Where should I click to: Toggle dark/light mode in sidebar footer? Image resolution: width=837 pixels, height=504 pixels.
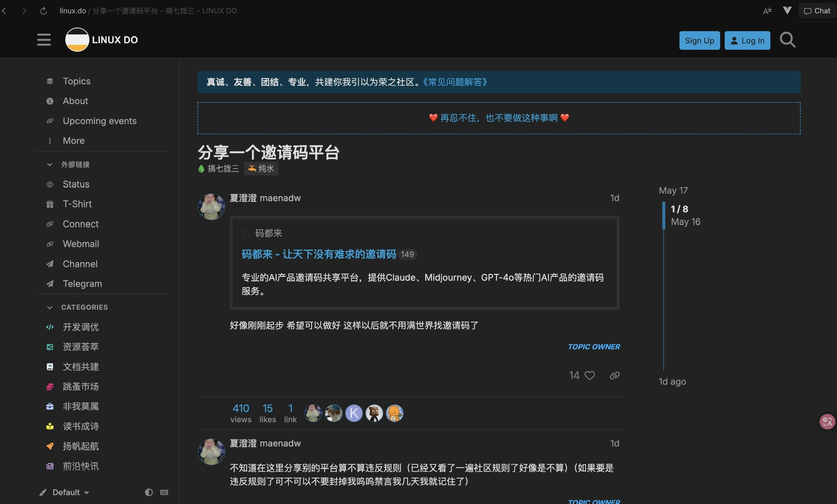click(149, 492)
